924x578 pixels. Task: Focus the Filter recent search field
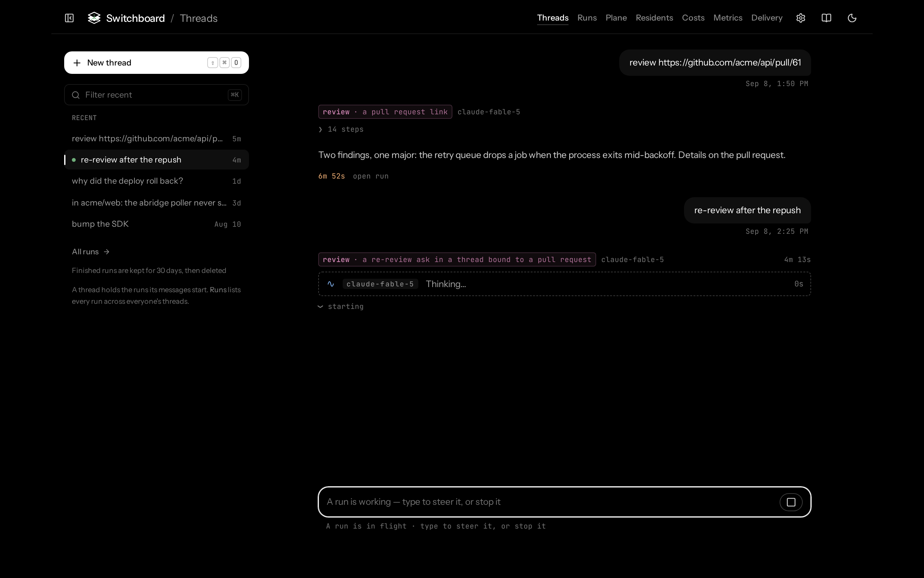click(x=157, y=95)
